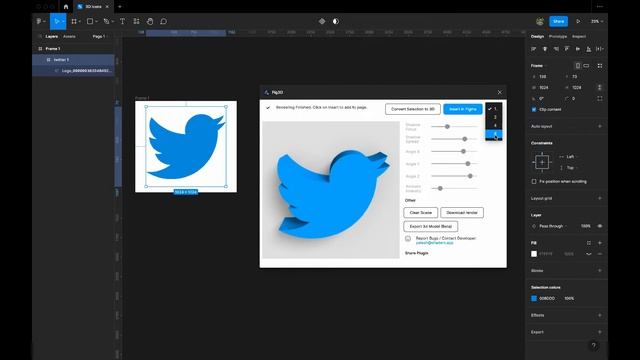The height and width of the screenshot is (360, 640).
Task: Go to the Figma home icon
Action: 66,7
